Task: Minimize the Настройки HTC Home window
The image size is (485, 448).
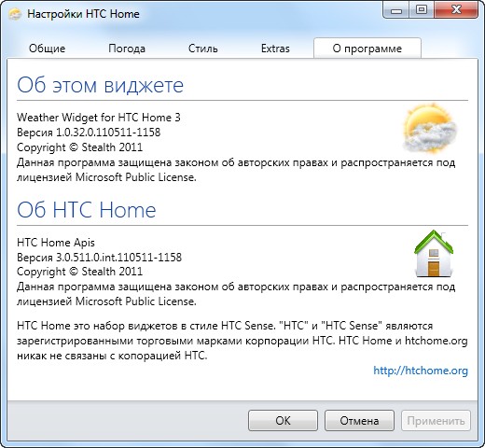Action: pyautogui.click(x=396, y=10)
